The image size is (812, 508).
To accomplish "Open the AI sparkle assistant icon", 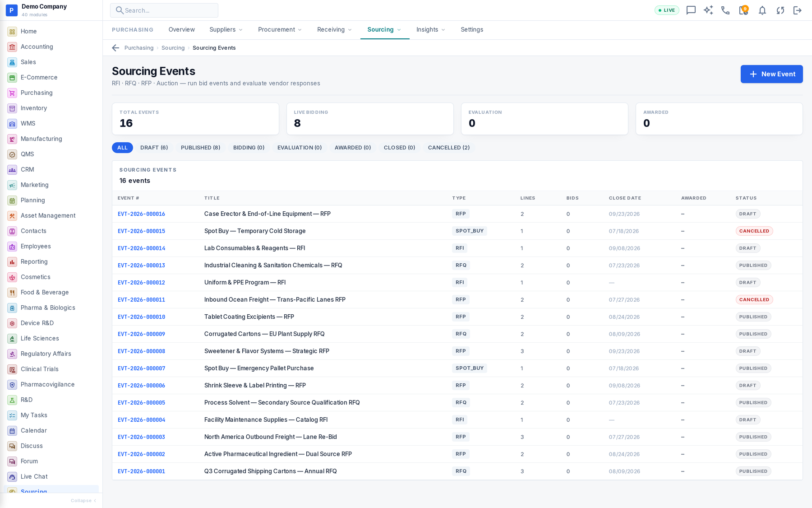I will 708,10.
